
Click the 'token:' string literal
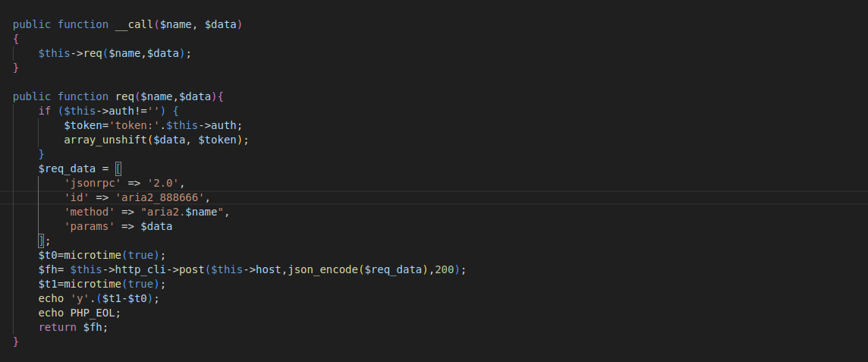coord(131,126)
